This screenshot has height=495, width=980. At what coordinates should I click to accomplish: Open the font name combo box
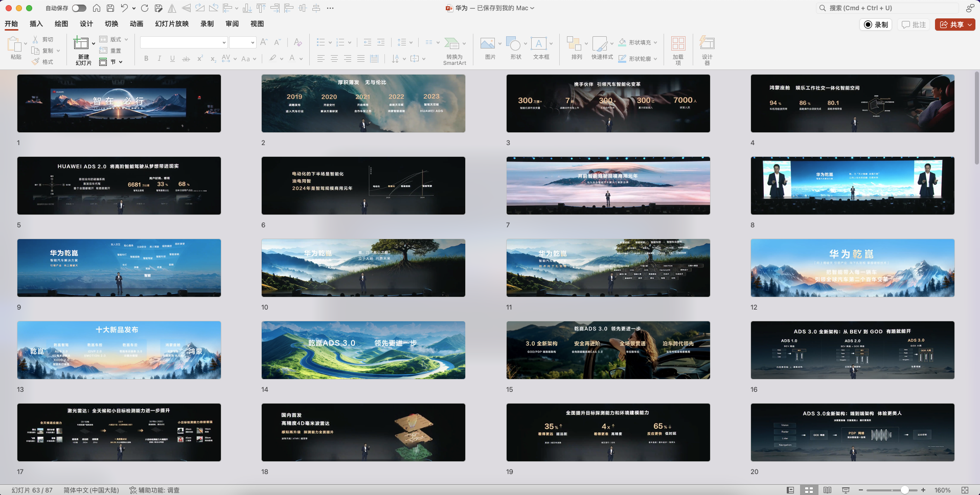pyautogui.click(x=184, y=42)
